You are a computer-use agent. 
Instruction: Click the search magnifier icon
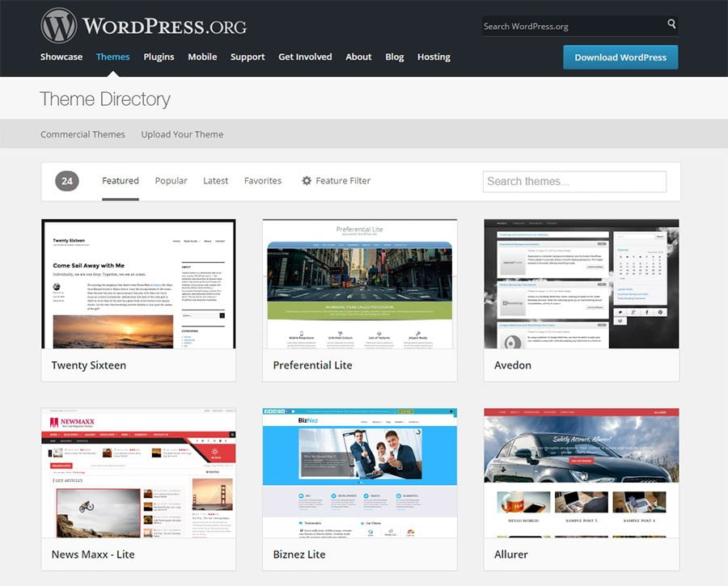point(671,25)
